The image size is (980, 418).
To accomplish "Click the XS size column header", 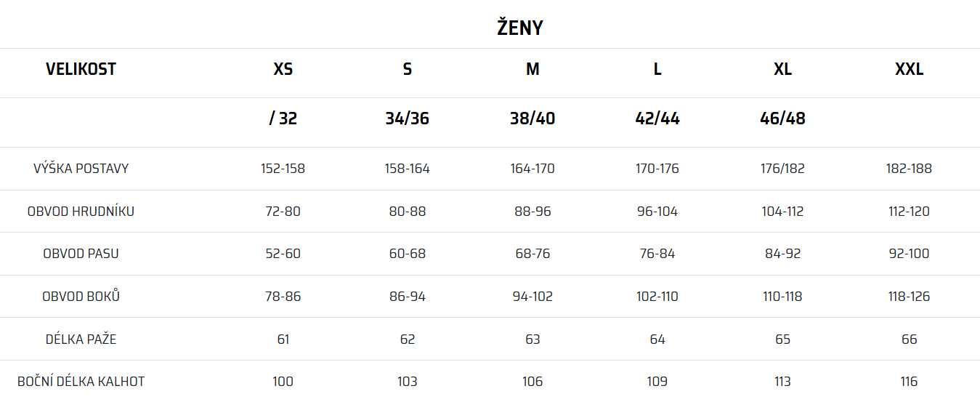I will tap(283, 70).
